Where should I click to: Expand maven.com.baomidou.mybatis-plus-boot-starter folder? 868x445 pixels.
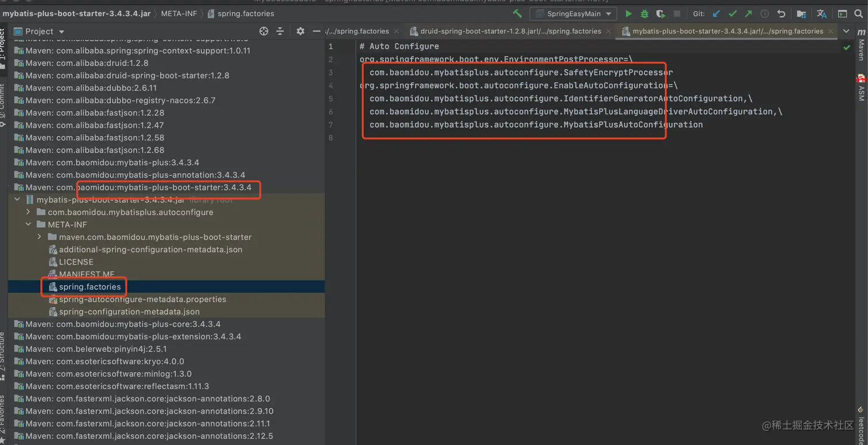click(39, 237)
